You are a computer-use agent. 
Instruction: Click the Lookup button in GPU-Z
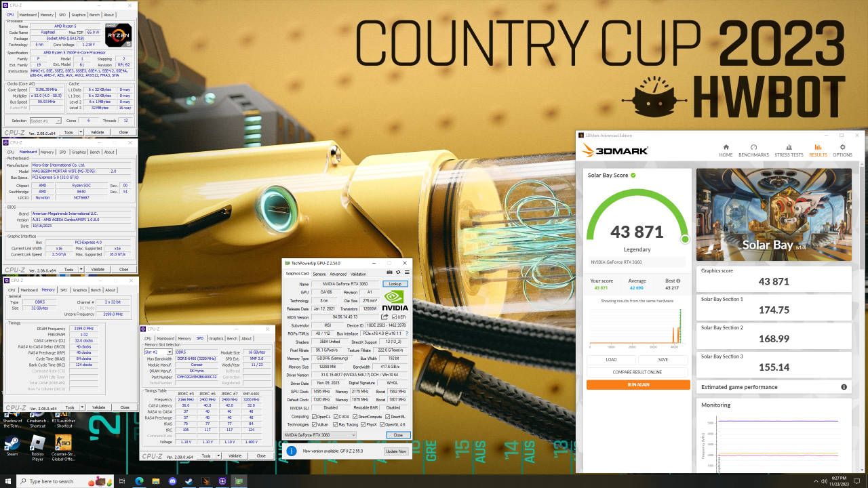[x=395, y=284]
